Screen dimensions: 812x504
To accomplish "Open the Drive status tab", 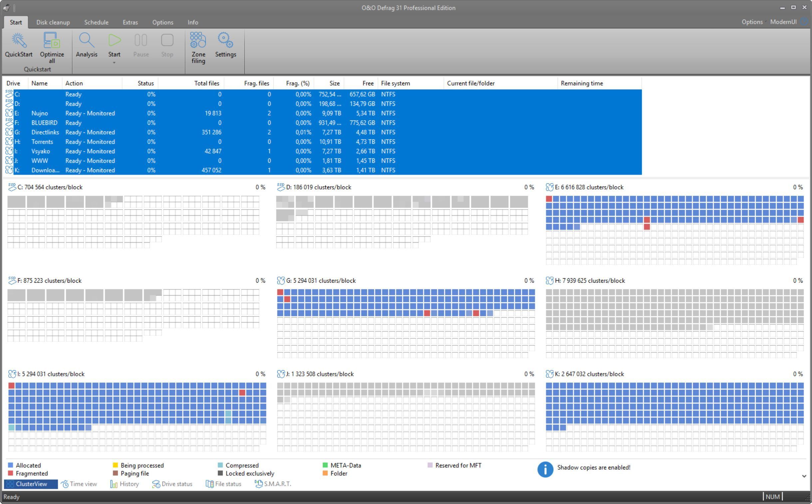I will pyautogui.click(x=172, y=484).
